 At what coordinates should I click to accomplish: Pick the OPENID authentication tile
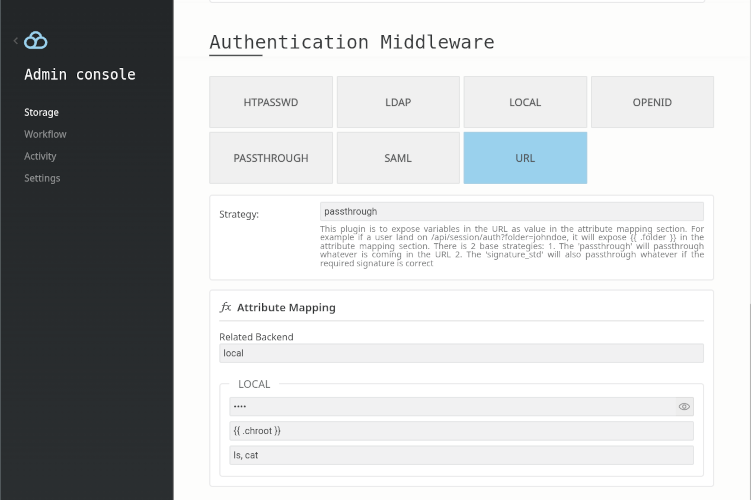click(652, 102)
